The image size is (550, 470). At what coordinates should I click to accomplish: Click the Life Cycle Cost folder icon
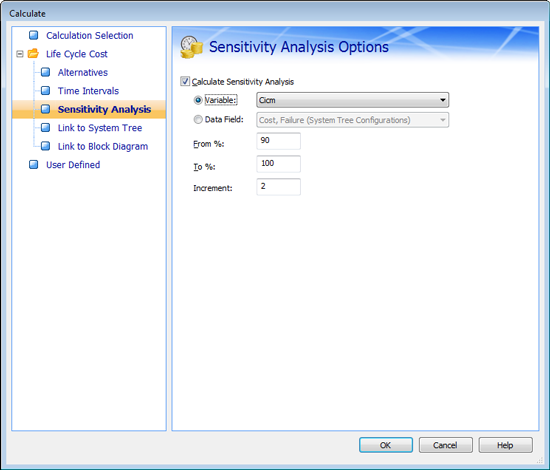pos(33,53)
